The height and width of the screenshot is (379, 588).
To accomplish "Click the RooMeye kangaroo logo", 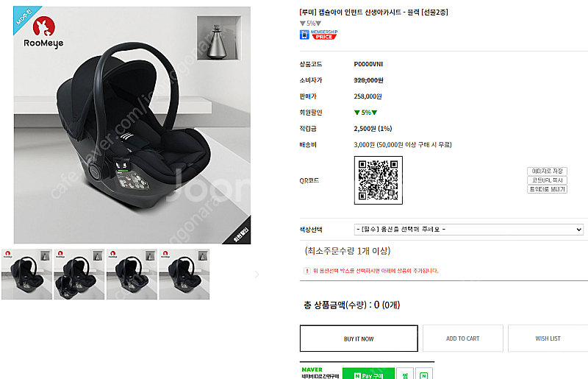I will click(x=43, y=32).
